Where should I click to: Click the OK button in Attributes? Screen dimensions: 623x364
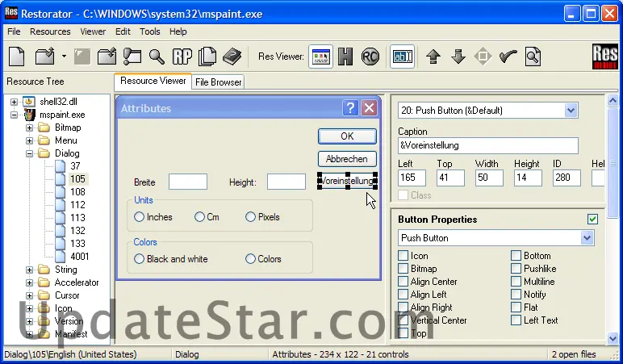[347, 136]
